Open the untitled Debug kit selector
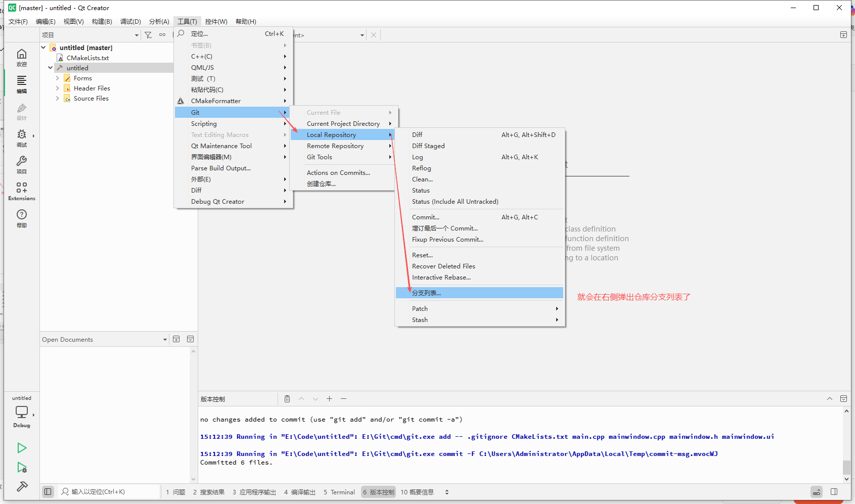Image resolution: width=855 pixels, height=504 pixels. tap(22, 412)
